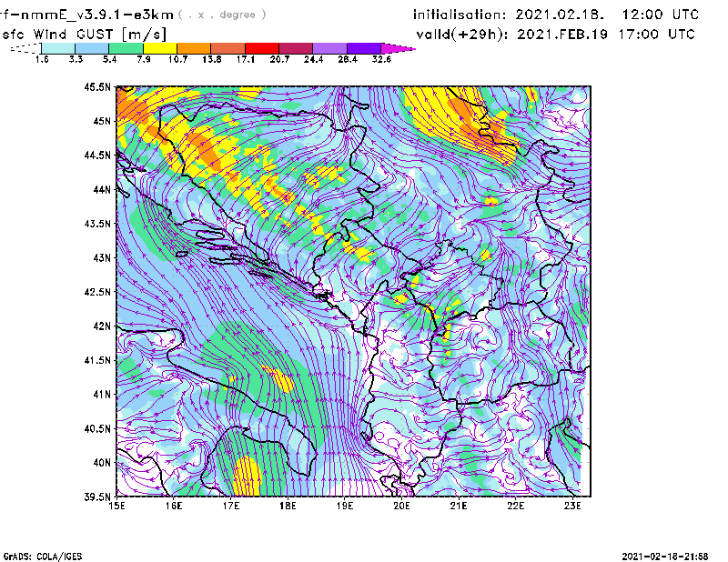This screenshot has height=562, width=728.
Task: Click the '19E' longitude axis label
Action: pos(345,506)
